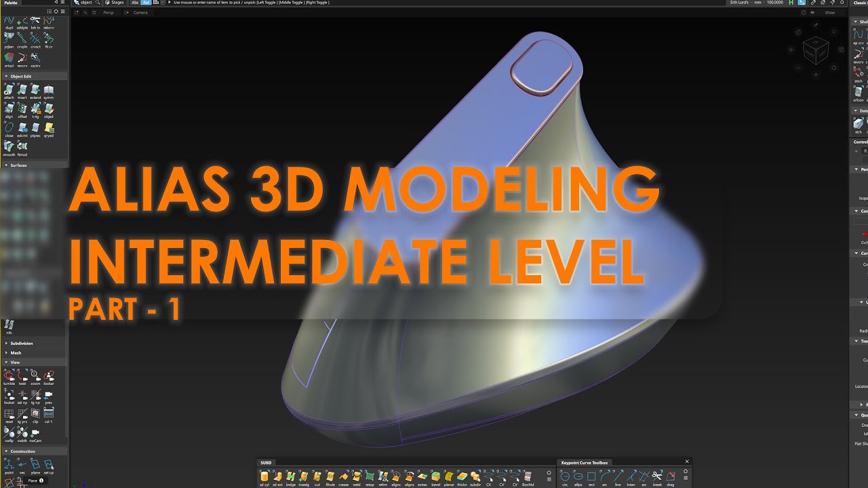Choose the symm symmetry tool
The image size is (868, 488).
point(49,91)
